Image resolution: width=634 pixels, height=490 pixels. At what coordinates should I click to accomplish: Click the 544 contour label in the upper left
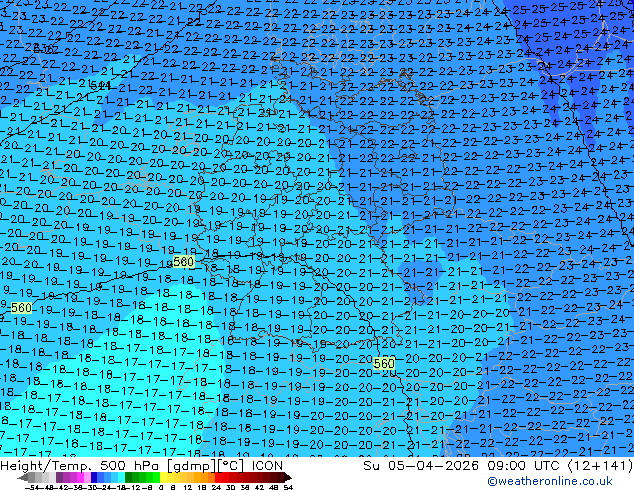101,85
